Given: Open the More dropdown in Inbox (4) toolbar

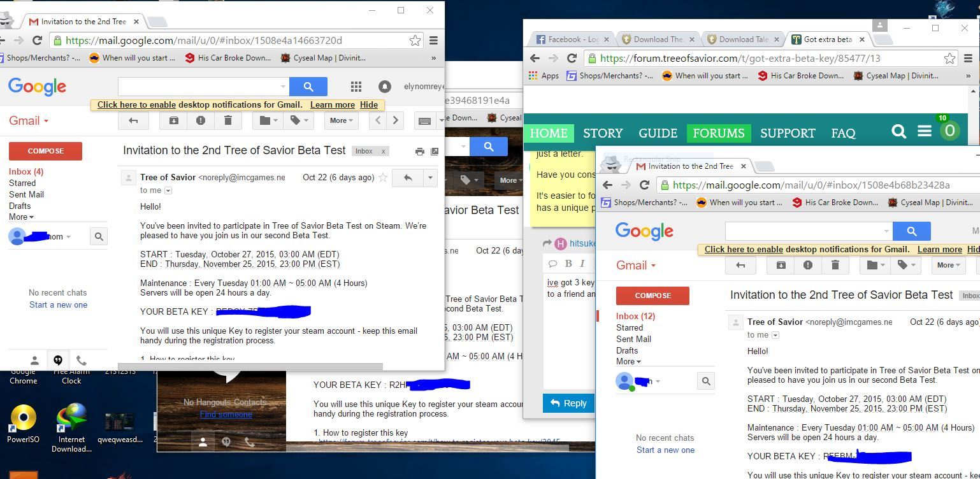Looking at the screenshot, I should coord(342,120).
